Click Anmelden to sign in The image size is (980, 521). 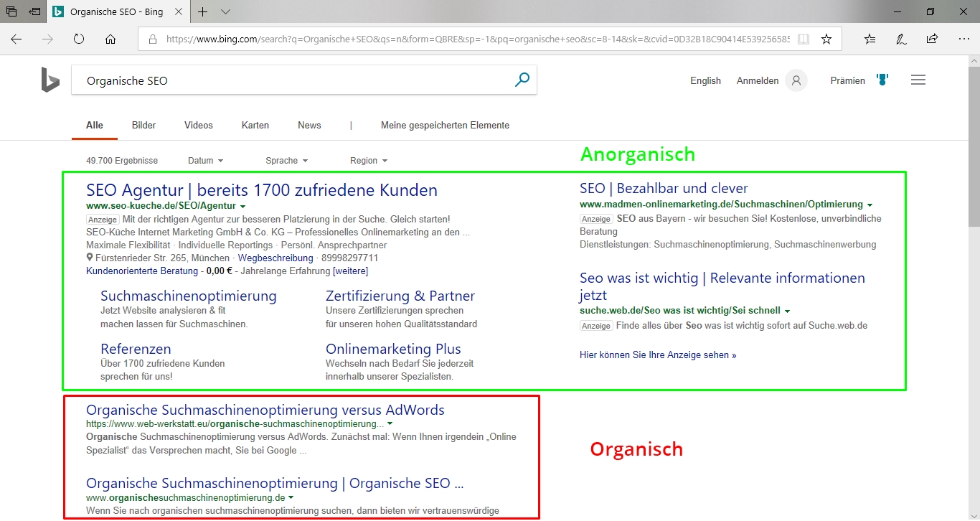(758, 81)
